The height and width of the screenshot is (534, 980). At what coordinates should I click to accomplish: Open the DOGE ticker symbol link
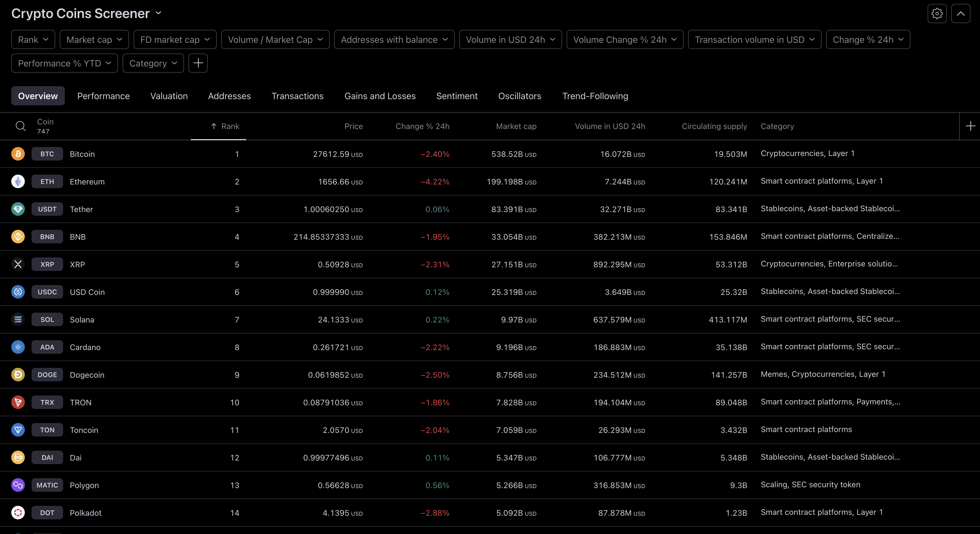(47, 375)
